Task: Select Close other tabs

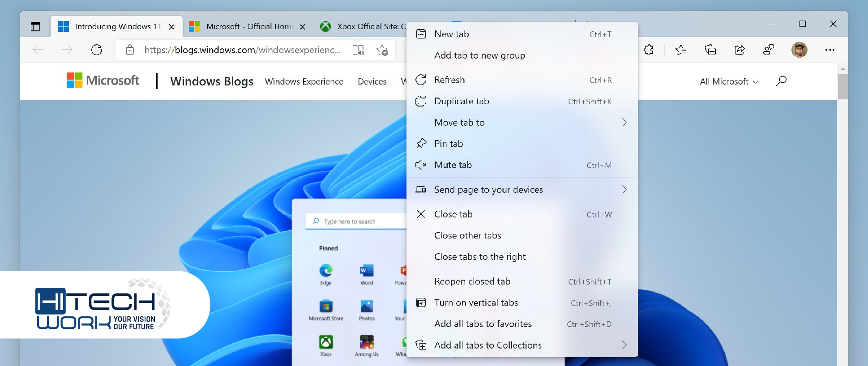Action: point(522,235)
